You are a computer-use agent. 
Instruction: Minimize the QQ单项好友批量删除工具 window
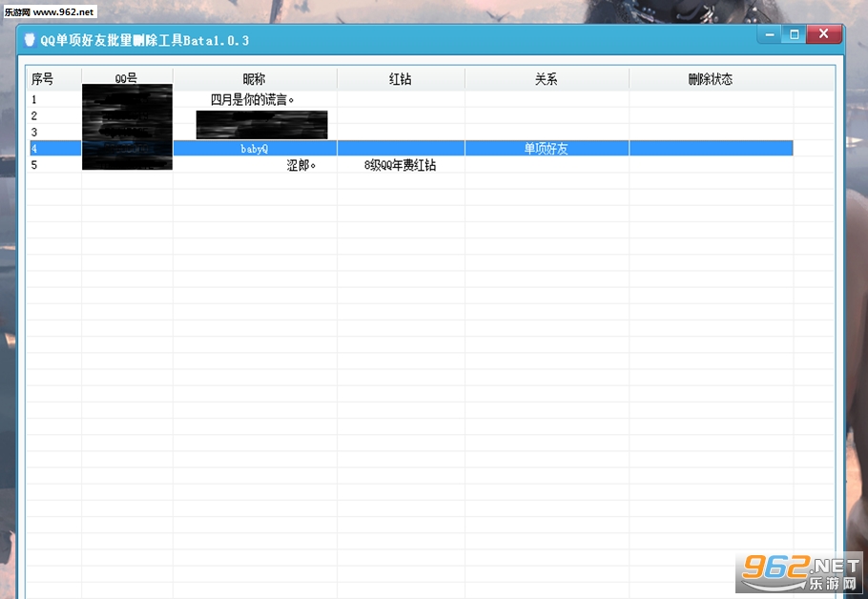coord(770,34)
